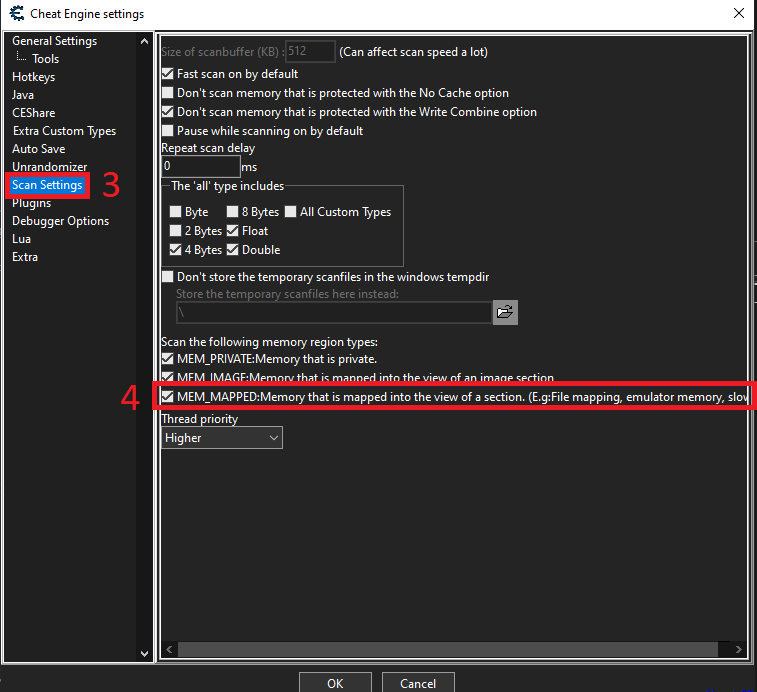Open the Hotkeys settings page
Image resolution: width=757 pixels, height=692 pixels.
[x=33, y=77]
